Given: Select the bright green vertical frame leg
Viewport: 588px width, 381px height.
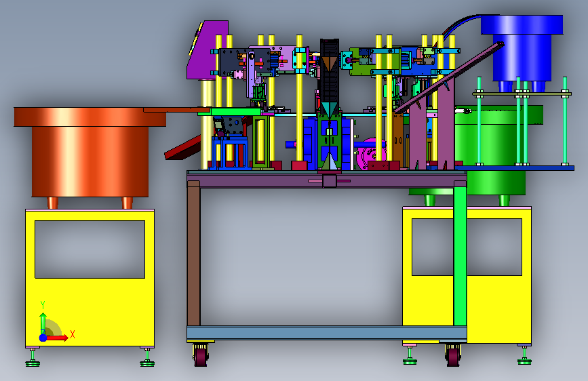Looking at the screenshot, I should 460,256.
